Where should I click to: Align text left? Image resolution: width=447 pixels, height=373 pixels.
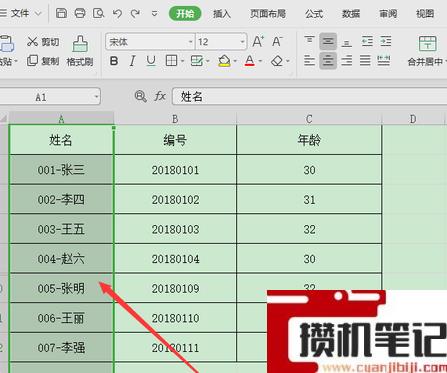pyautogui.click(x=309, y=61)
